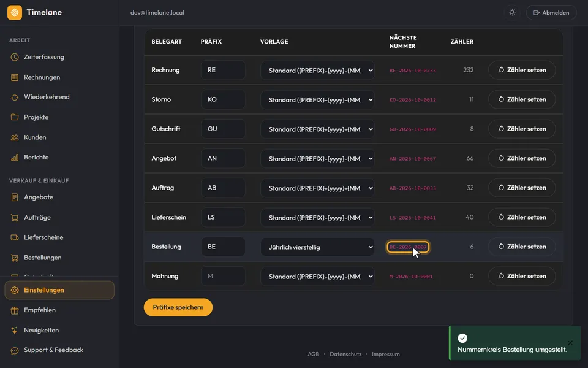The image size is (588, 368).
Task: Click the Projekte folder icon
Action: point(15,117)
